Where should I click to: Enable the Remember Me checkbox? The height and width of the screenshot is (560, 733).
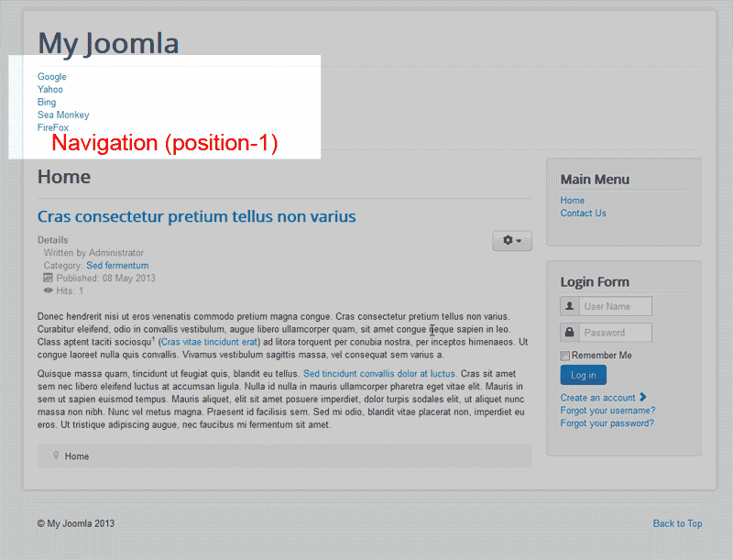[565, 356]
